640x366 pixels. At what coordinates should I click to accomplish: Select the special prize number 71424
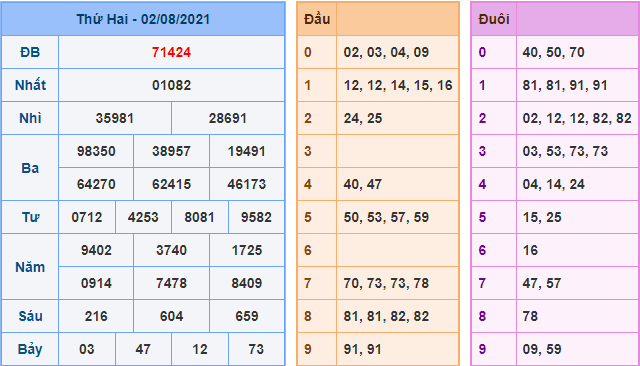(171, 52)
